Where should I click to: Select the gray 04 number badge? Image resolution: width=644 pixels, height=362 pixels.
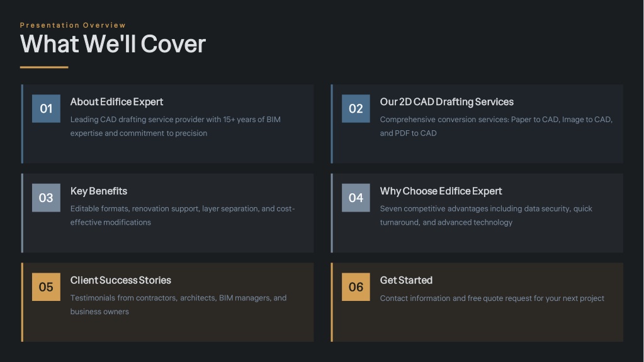pos(356,198)
